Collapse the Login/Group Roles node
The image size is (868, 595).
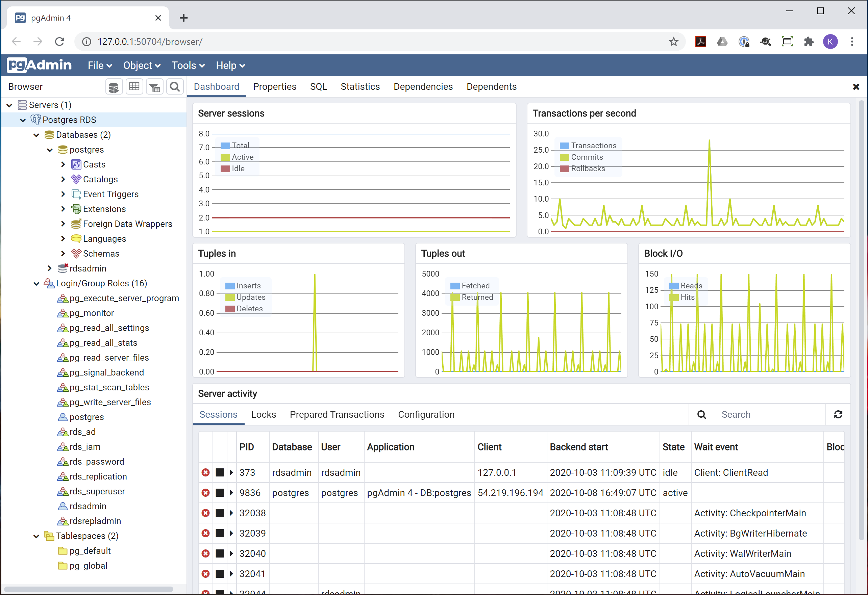(36, 283)
